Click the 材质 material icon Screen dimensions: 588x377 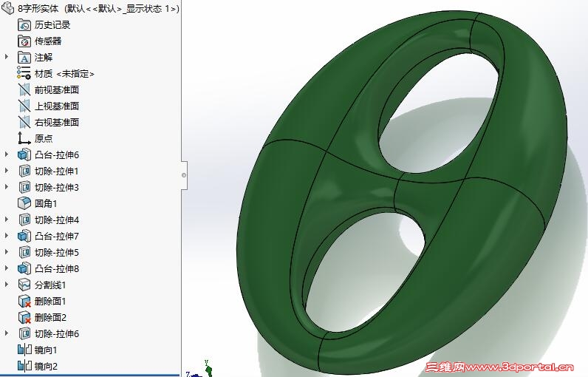click(24, 73)
